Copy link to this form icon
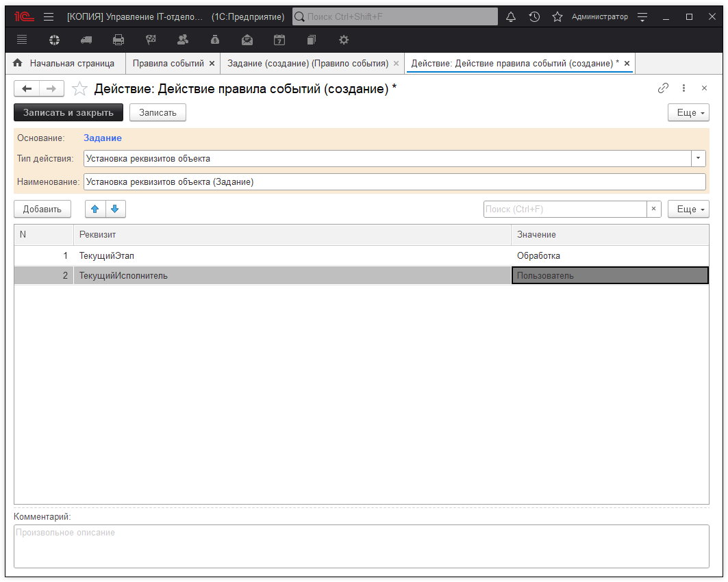The width and height of the screenshot is (728, 582). 663,88
